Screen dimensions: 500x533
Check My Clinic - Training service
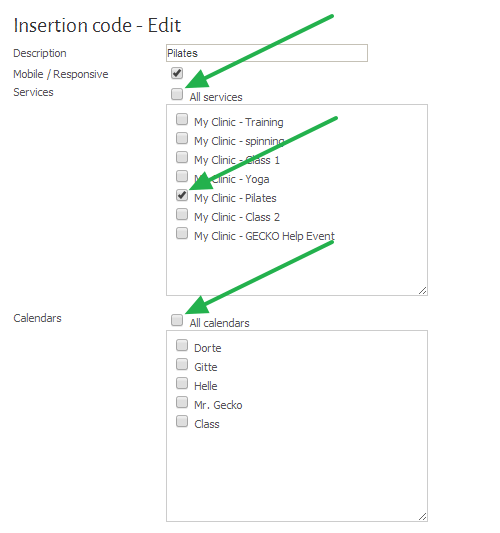pyautogui.click(x=182, y=119)
